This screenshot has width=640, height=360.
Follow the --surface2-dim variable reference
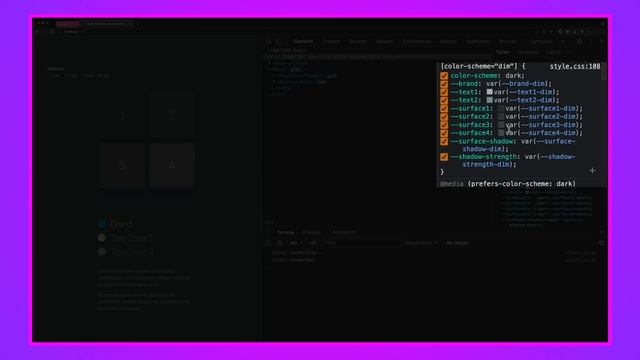click(x=547, y=116)
